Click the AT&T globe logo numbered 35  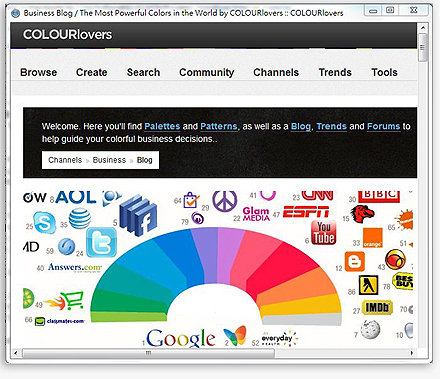tap(80, 219)
